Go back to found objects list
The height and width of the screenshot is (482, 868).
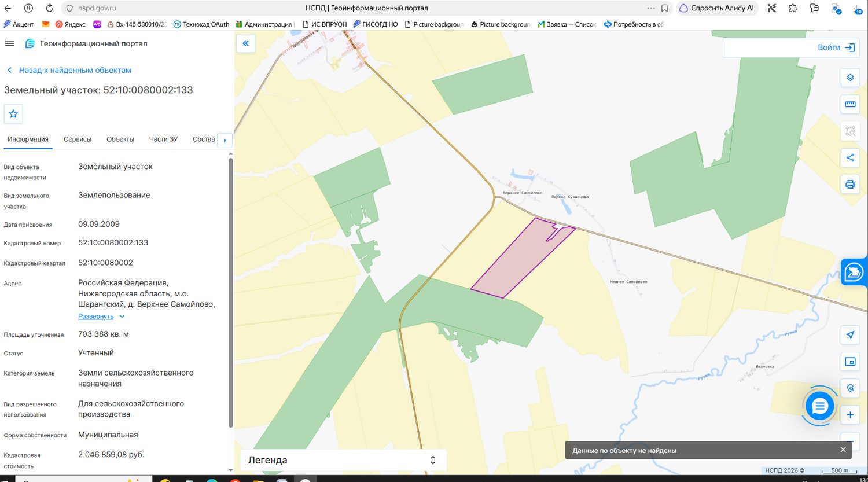click(x=69, y=70)
